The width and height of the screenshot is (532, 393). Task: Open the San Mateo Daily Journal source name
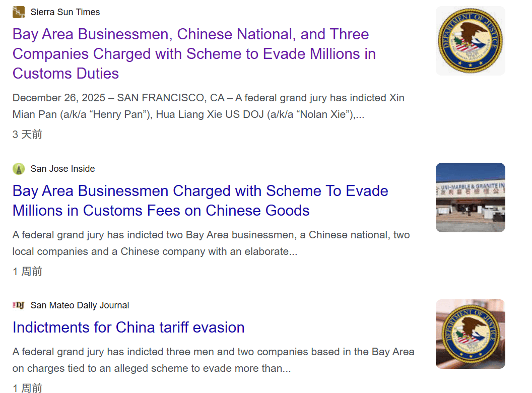click(x=80, y=305)
